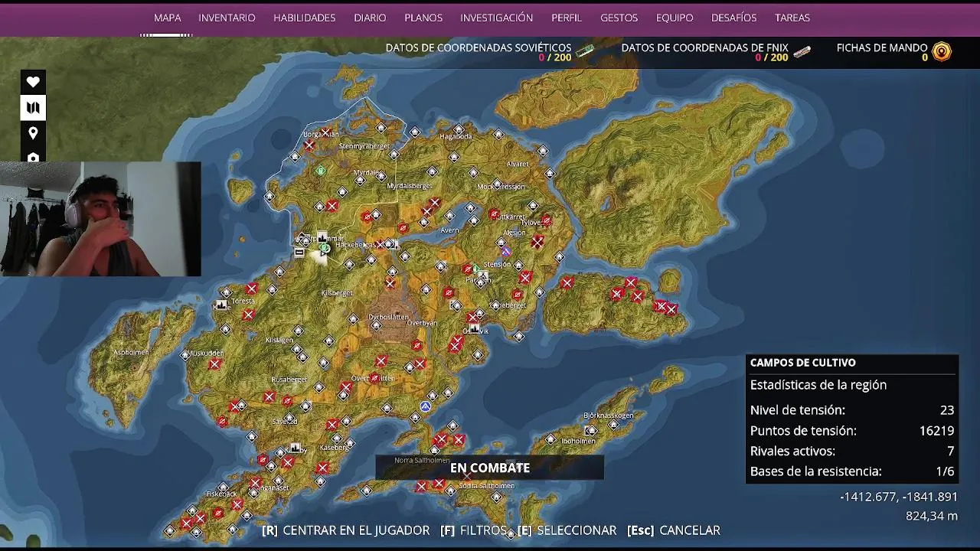Switch to the INVESTIGACIÓN tab
The width and height of the screenshot is (980, 551).
coord(496,18)
